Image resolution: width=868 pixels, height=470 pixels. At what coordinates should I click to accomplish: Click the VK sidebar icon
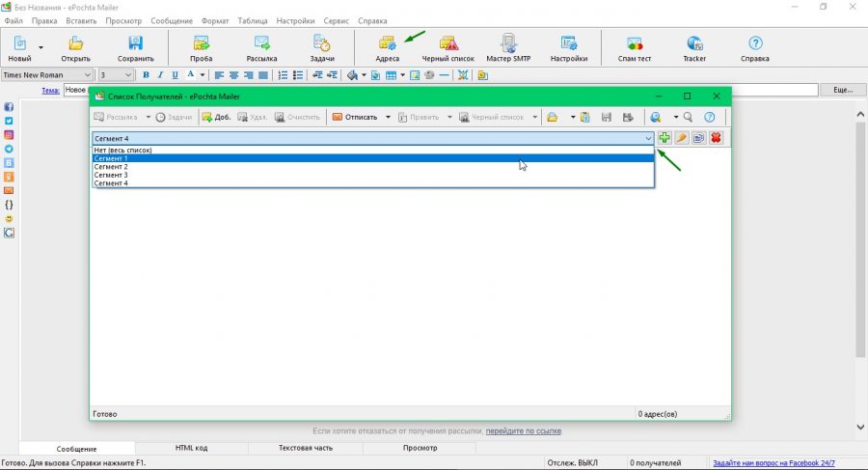pyautogui.click(x=9, y=162)
